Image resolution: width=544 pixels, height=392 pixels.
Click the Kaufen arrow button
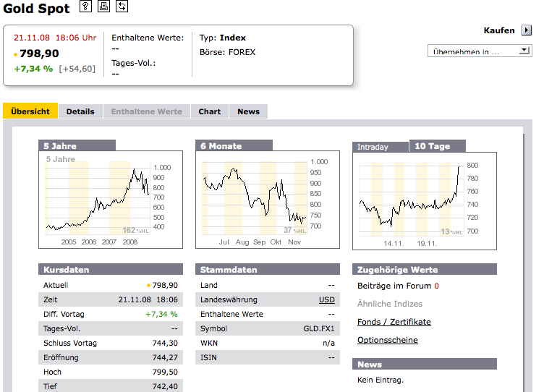click(x=526, y=30)
